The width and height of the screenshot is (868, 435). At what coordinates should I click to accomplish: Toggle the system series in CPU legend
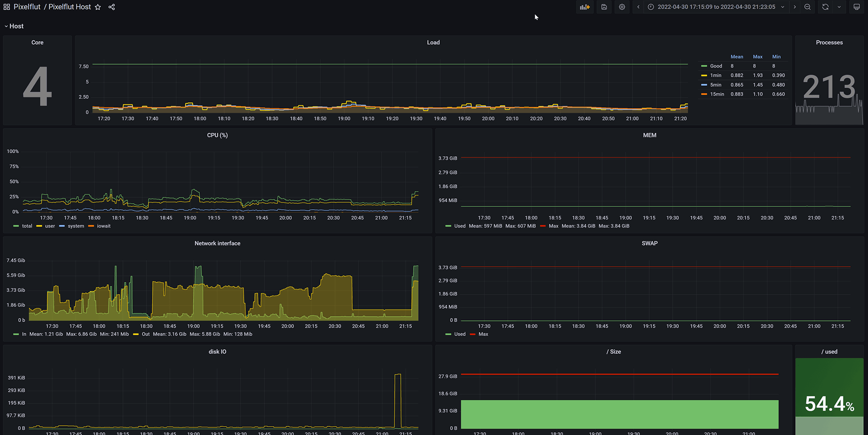76,226
